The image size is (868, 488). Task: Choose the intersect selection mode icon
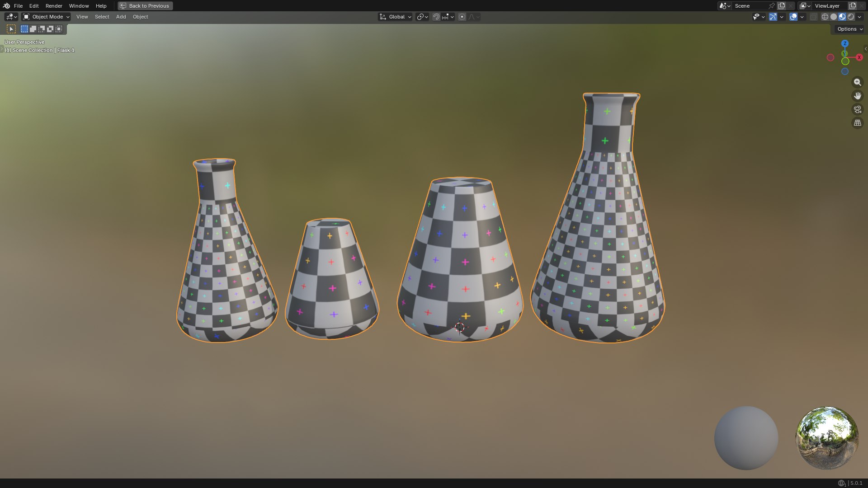point(59,29)
